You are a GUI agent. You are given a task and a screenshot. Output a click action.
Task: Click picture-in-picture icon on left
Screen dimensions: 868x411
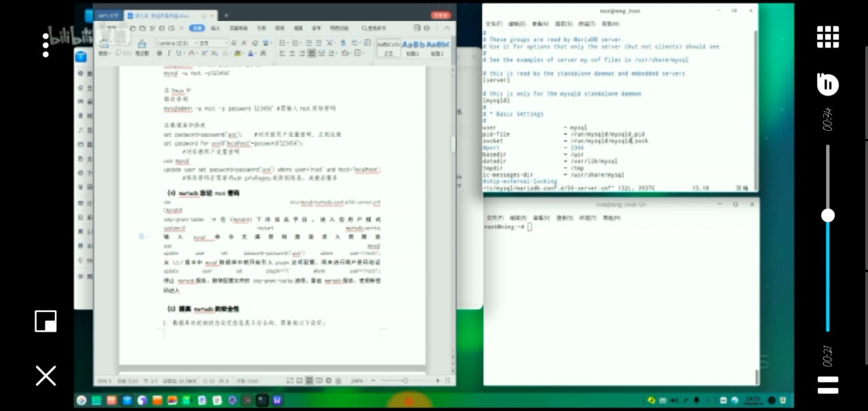45,321
